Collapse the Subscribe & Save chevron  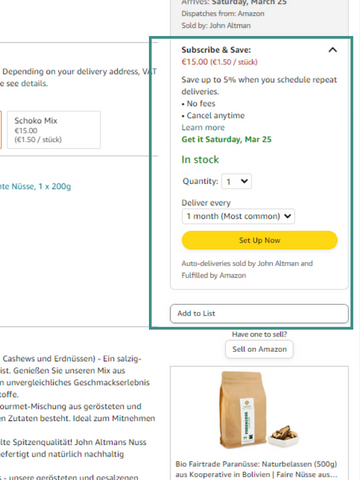click(x=332, y=50)
